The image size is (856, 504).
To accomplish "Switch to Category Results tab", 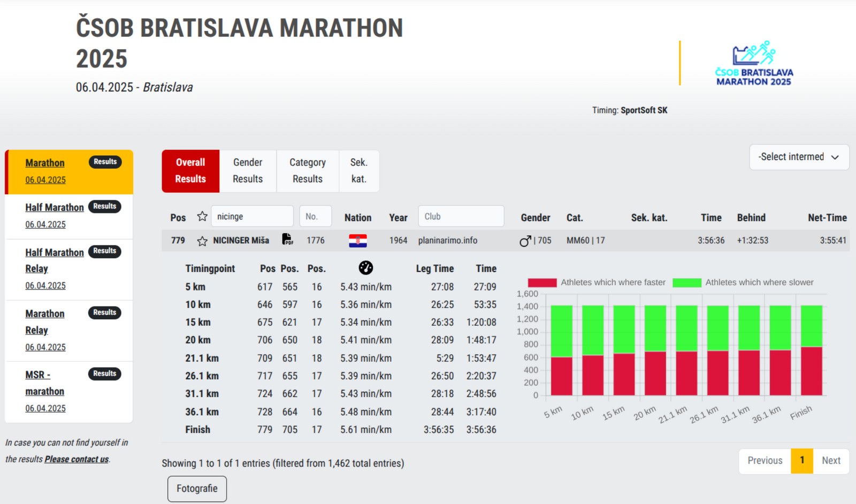I will (308, 171).
